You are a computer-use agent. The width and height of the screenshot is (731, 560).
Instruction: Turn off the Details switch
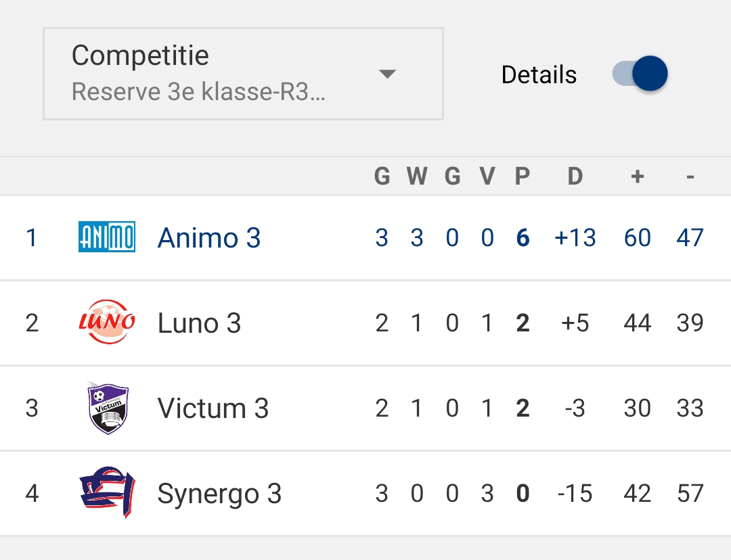[640, 74]
